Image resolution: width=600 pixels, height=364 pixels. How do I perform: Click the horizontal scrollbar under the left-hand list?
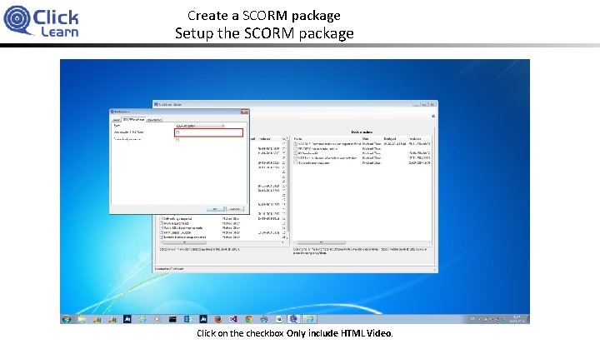click(x=223, y=242)
